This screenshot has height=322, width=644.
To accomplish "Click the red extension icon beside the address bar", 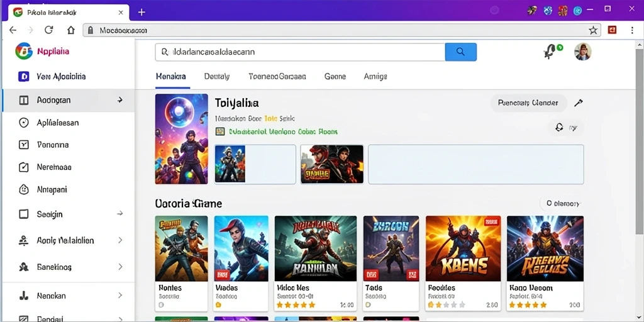I will (x=613, y=30).
